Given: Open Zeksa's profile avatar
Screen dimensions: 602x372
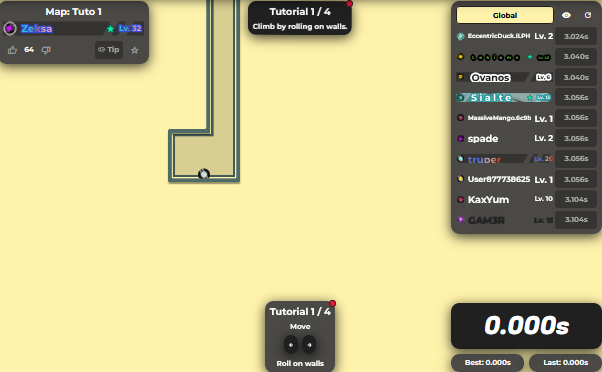Looking at the screenshot, I should (x=10, y=28).
